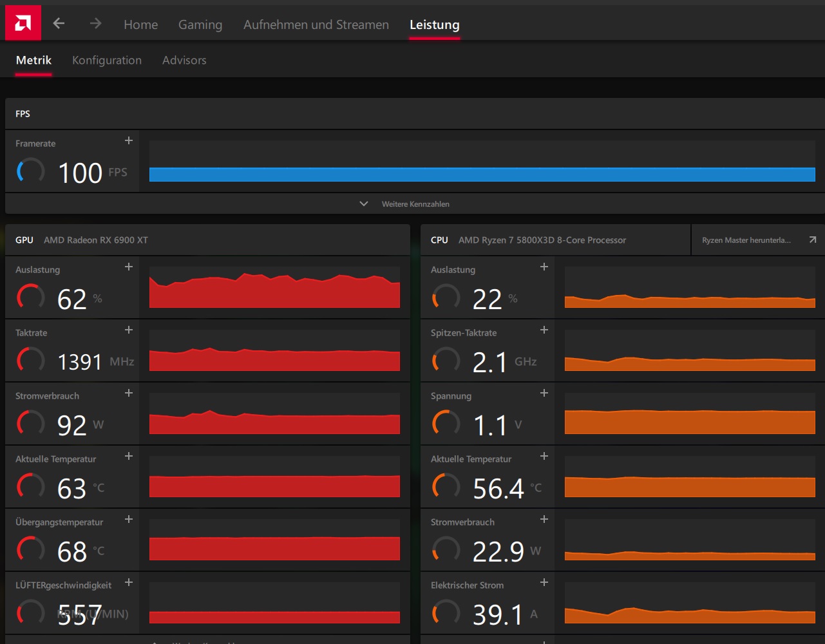Open the Advisors sub-tab
The width and height of the screenshot is (825, 644).
[x=184, y=60]
